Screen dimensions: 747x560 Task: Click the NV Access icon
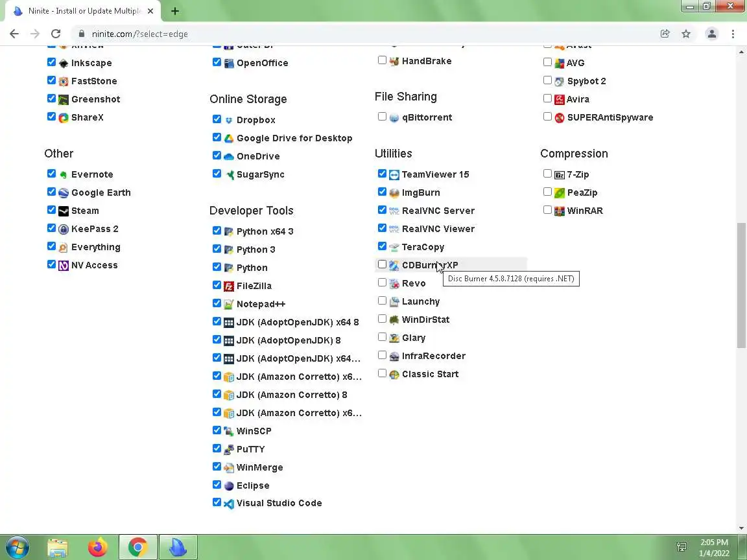pos(64,266)
